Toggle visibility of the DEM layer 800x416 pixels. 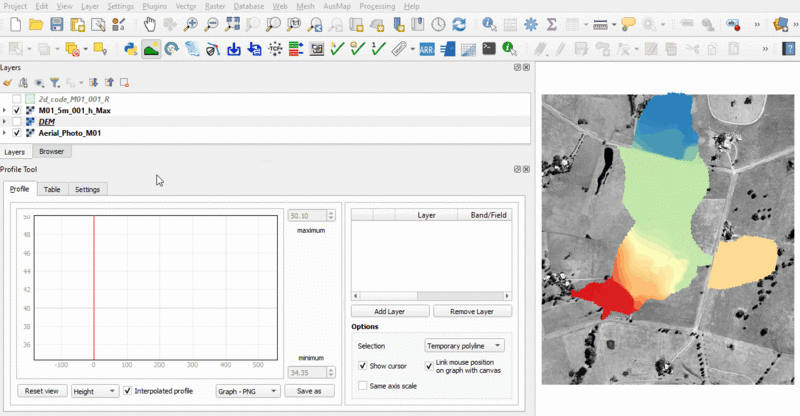(17, 121)
